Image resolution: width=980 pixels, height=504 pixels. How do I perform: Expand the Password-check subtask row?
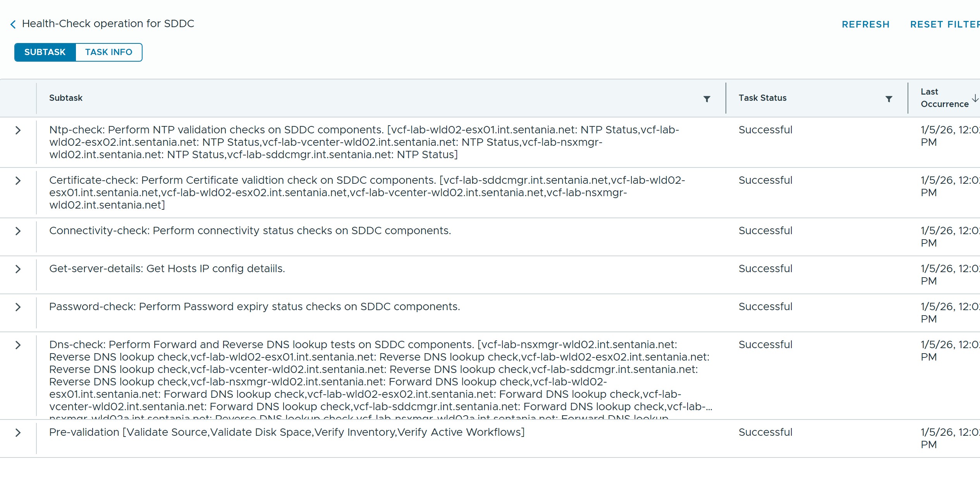coord(18,307)
